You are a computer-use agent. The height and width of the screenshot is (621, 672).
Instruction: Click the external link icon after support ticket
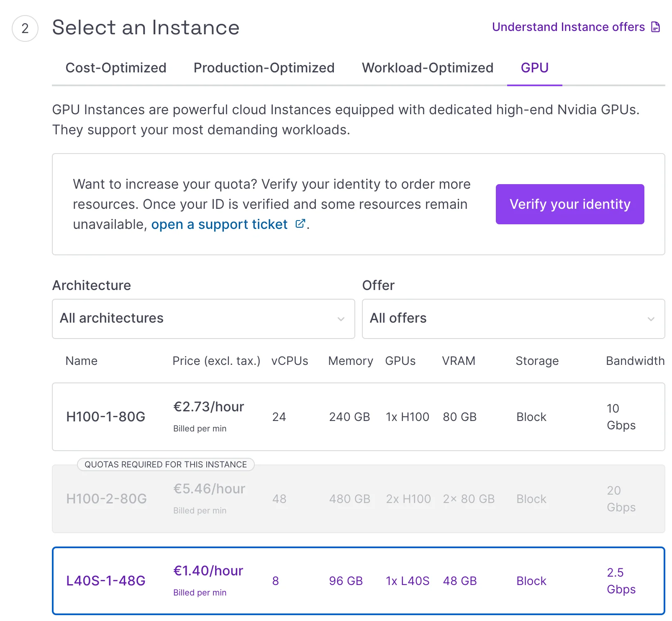300,224
